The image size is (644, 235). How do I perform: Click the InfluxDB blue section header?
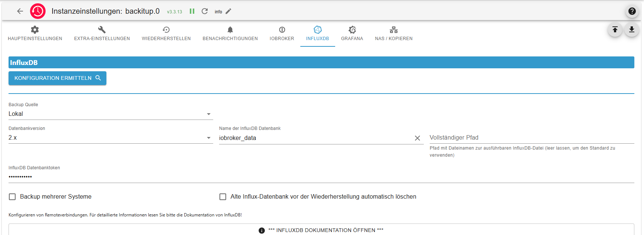pyautogui.click(x=321, y=62)
